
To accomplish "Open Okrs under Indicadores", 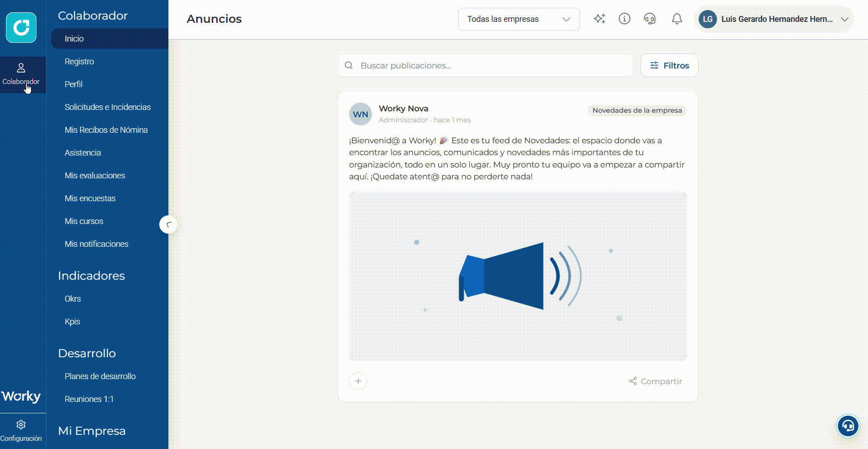I will click(73, 298).
